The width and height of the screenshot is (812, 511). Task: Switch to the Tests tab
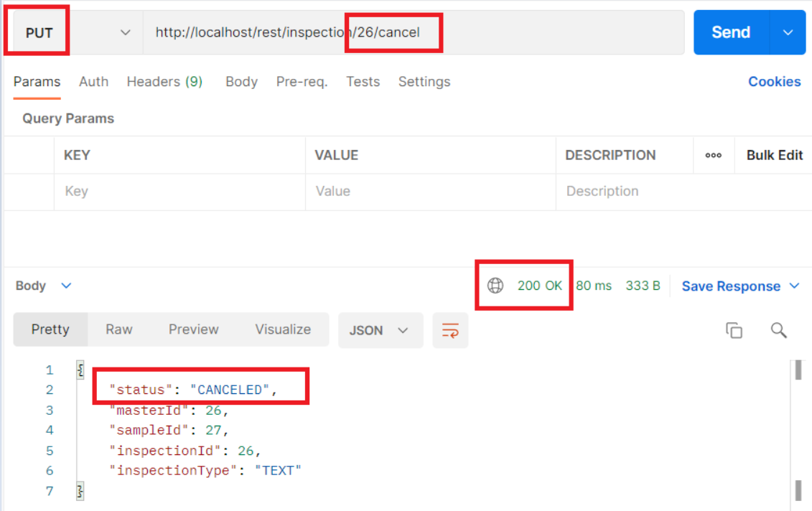(363, 82)
